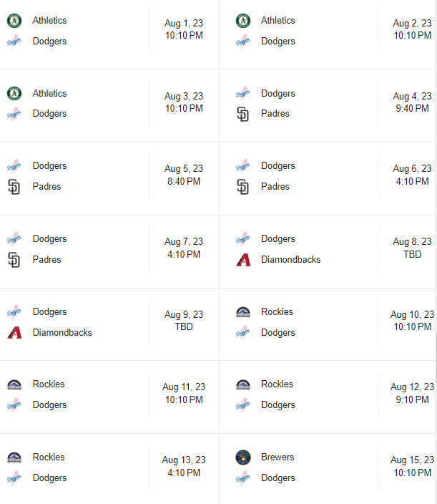
Task: Click the Athletics logo for Aug 3 game
Action: click(x=14, y=94)
